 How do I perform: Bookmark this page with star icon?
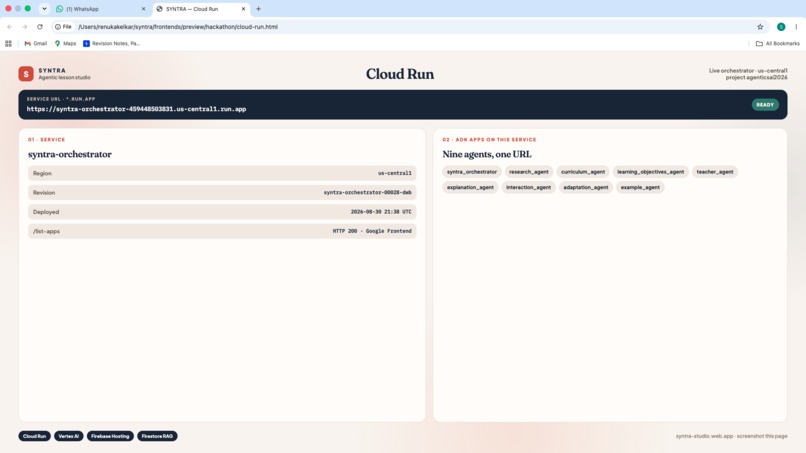pyautogui.click(x=760, y=27)
